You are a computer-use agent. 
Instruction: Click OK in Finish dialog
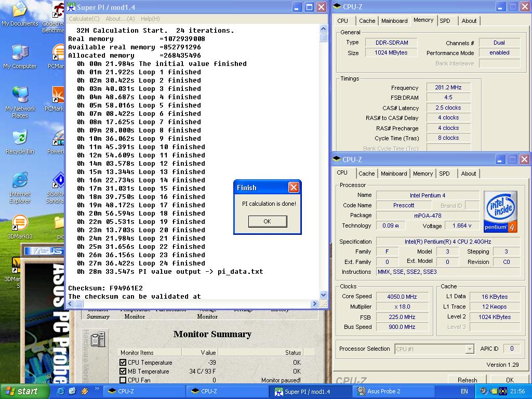pos(268,221)
